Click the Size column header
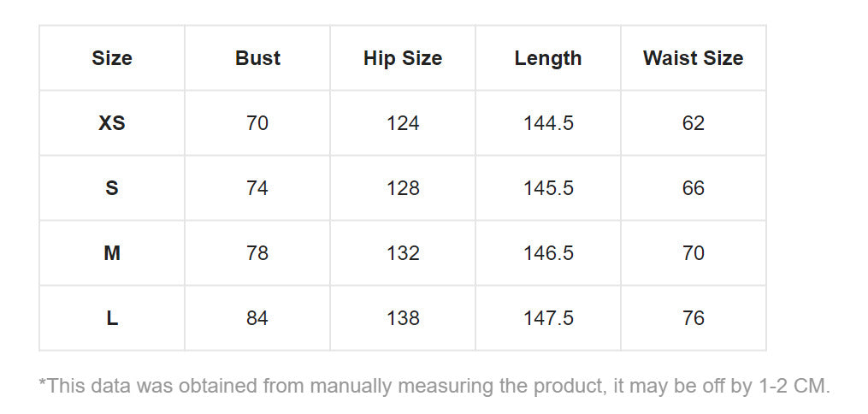Screen dimensions: 868x414 [x=112, y=58]
